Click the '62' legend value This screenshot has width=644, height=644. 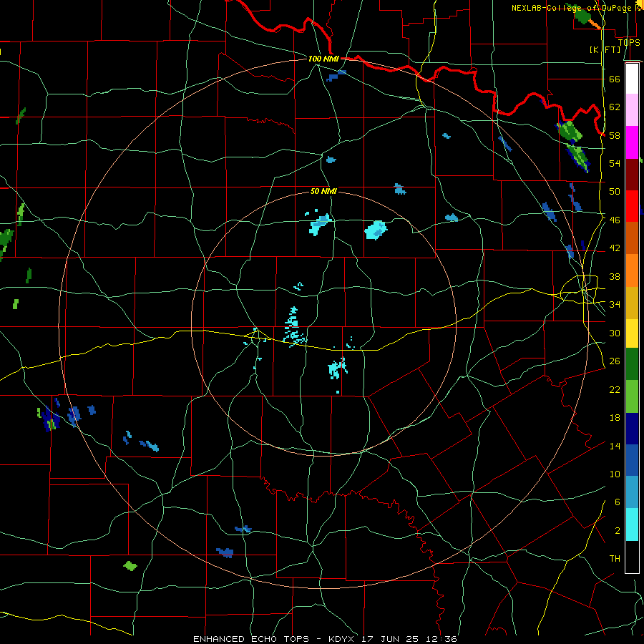click(615, 107)
